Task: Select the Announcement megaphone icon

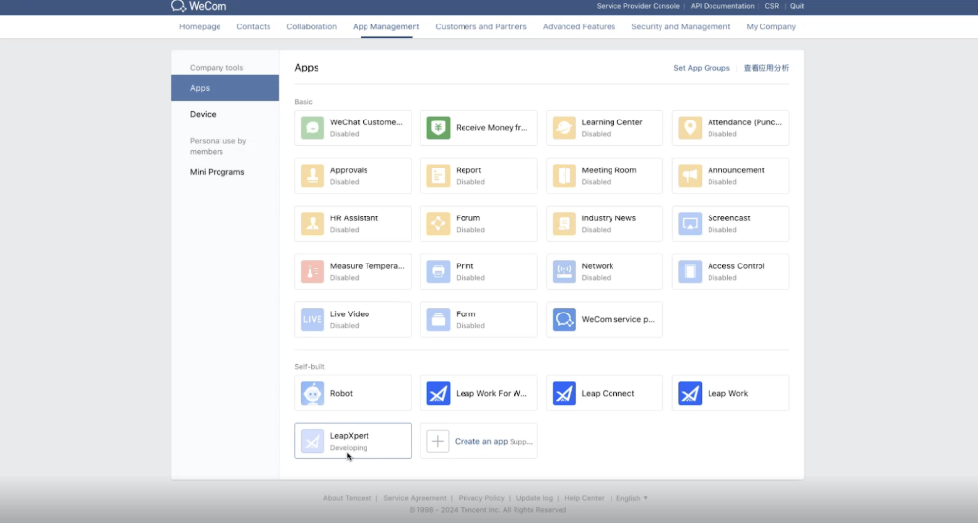Action: click(690, 176)
